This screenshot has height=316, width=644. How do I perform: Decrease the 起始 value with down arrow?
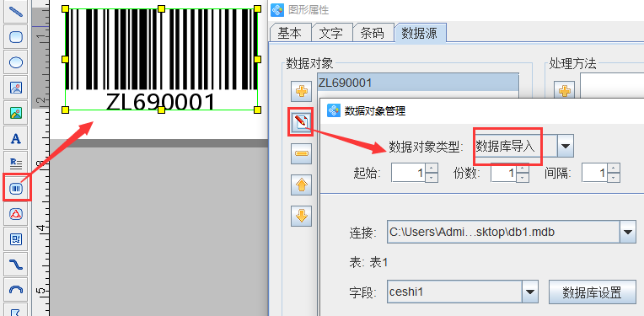point(432,178)
